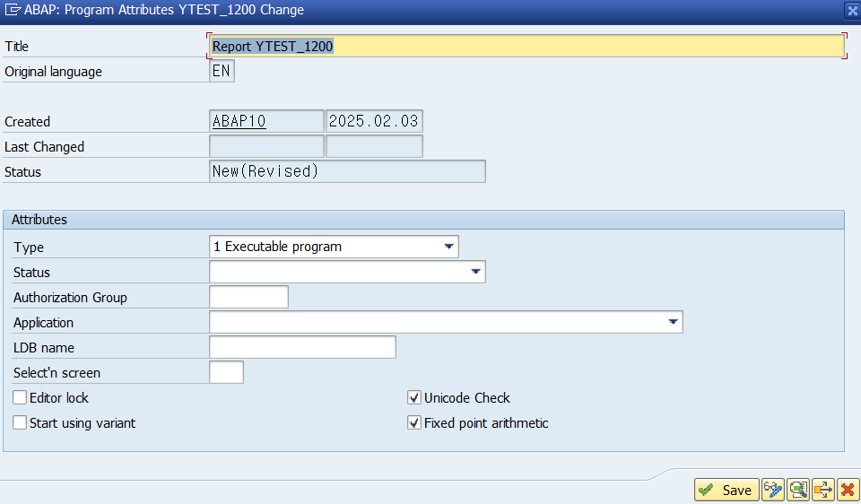The image size is (861, 504).
Task: Click the Title input field
Action: pos(527,46)
